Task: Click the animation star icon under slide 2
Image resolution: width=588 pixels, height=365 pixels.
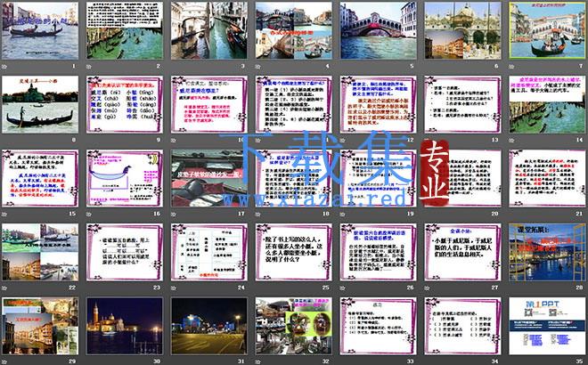Action: 89,67
